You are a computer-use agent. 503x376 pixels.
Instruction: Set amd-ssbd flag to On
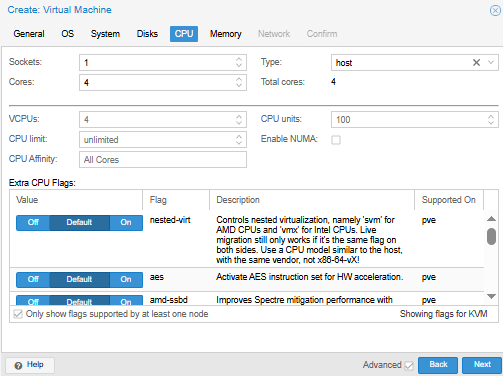pyautogui.click(x=126, y=300)
